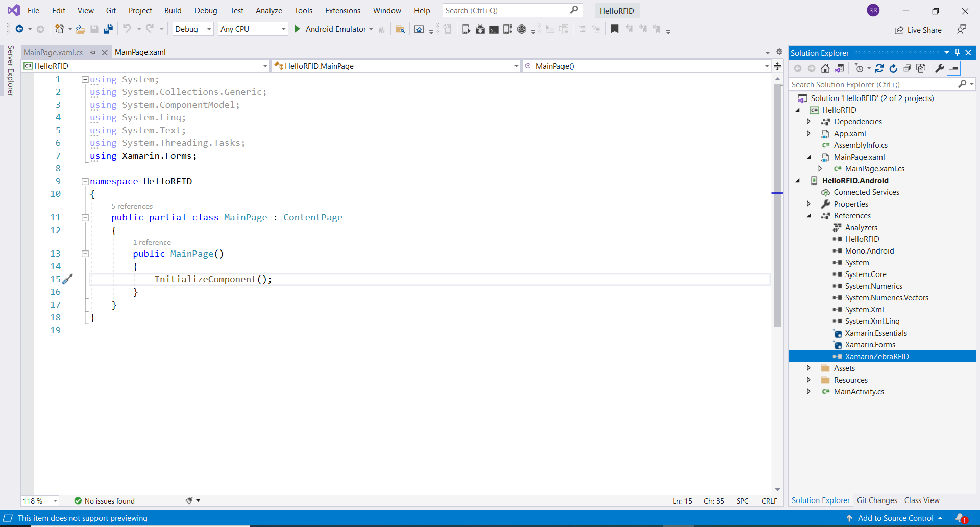The height and width of the screenshot is (527, 980).
Task: Open the Extensions menu
Action: tap(342, 10)
